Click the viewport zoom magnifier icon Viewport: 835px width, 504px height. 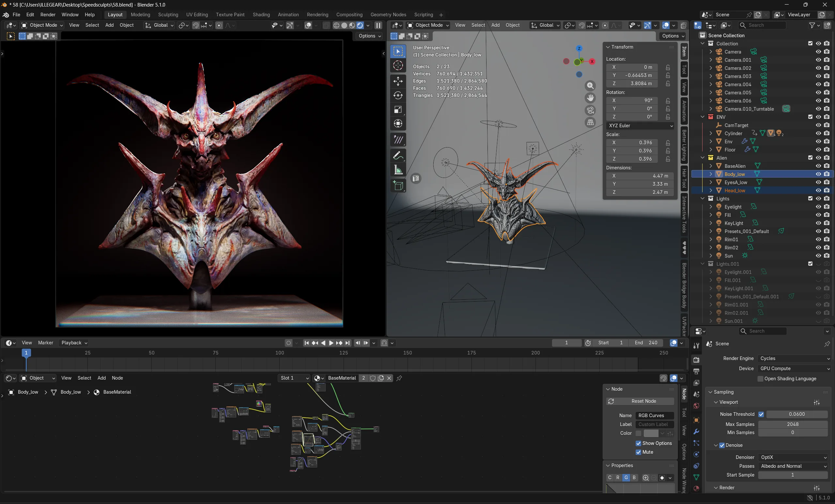coord(590,86)
